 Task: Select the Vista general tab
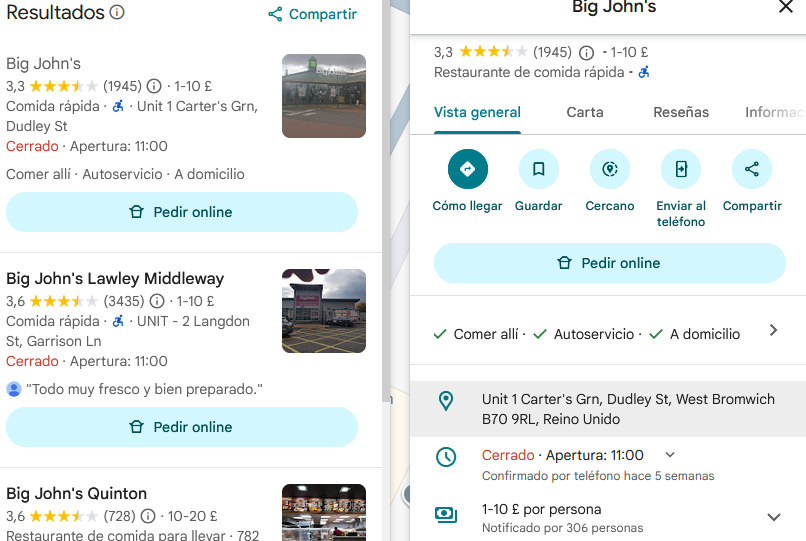click(x=477, y=112)
